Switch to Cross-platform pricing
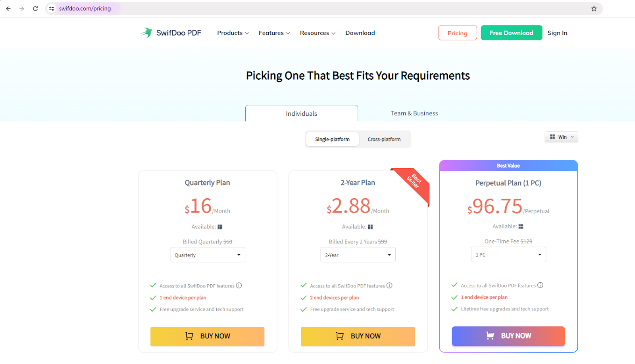This screenshot has width=635, height=364. click(384, 140)
